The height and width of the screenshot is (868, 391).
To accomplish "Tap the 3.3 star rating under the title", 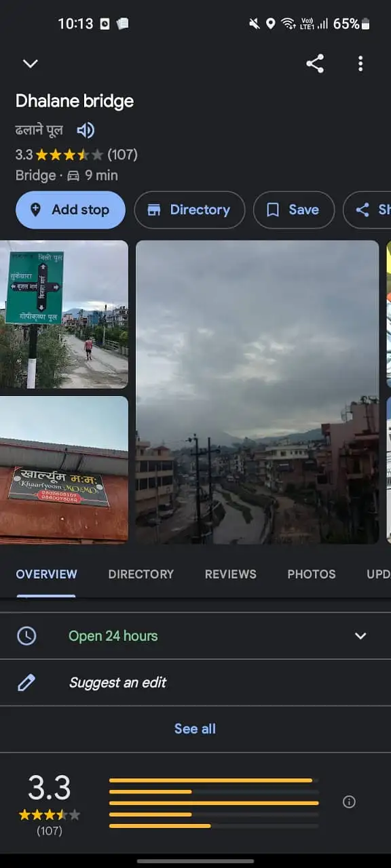I will [x=76, y=155].
